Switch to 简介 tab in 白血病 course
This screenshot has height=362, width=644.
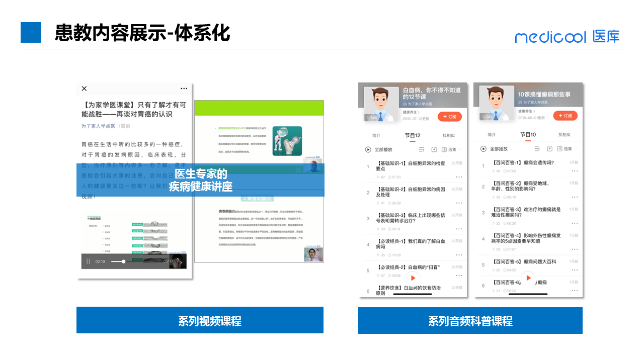[376, 135]
